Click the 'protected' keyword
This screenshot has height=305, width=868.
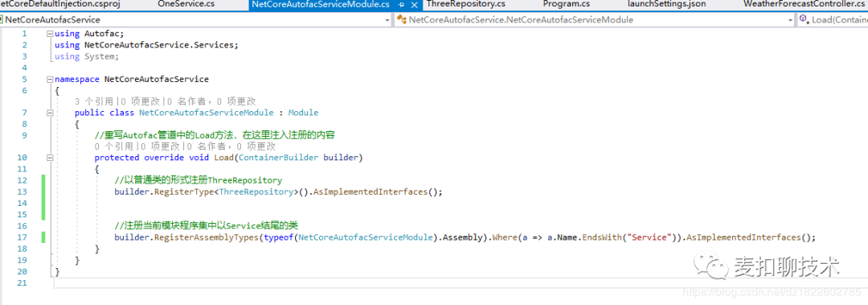(x=117, y=158)
